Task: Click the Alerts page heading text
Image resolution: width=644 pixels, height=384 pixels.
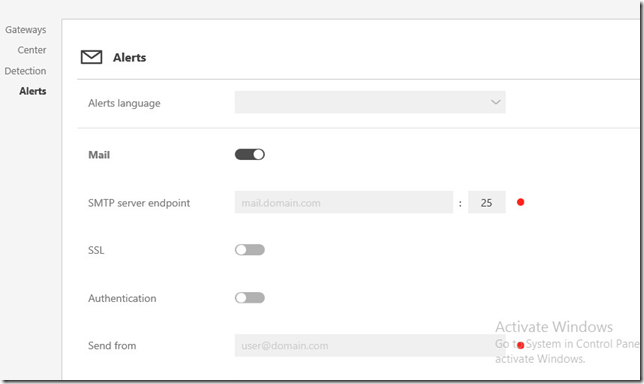Action: [x=129, y=57]
